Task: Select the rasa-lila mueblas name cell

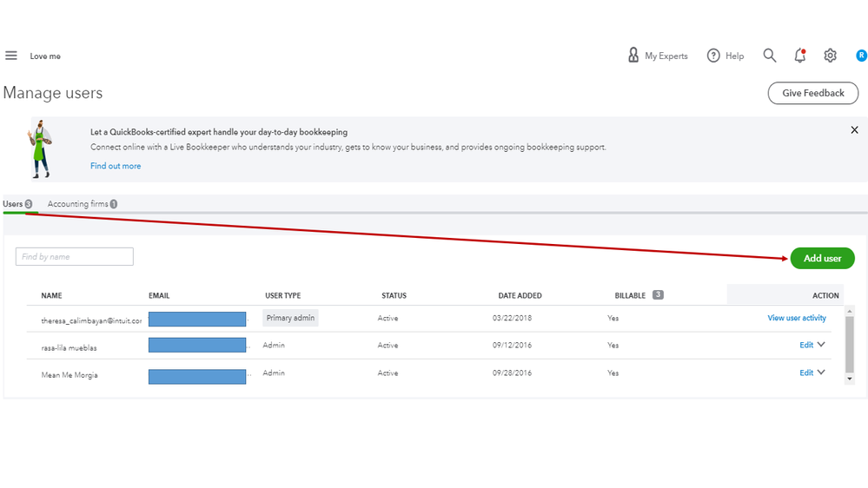Action: point(69,348)
